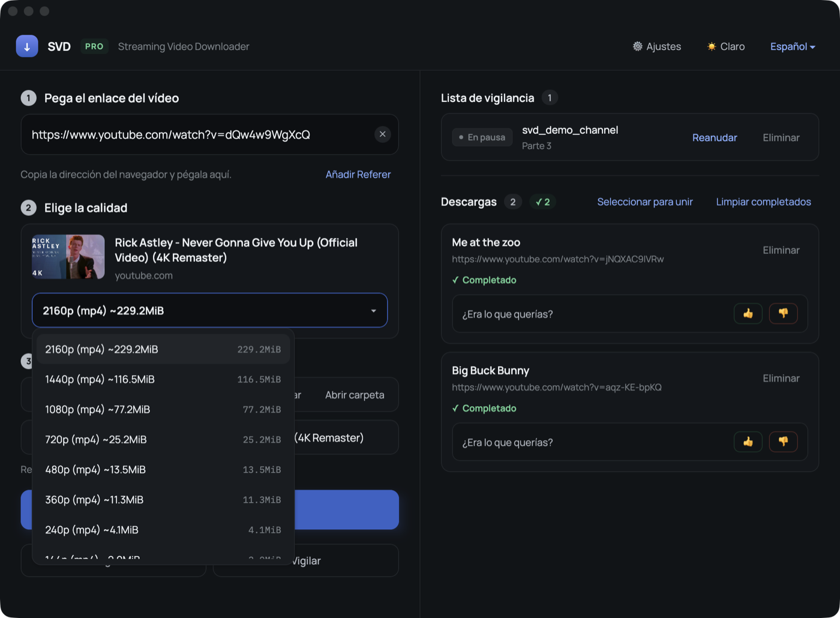The image size is (840, 618).
Task: Click the Completado status under Me at the zoo
Action: pos(484,280)
